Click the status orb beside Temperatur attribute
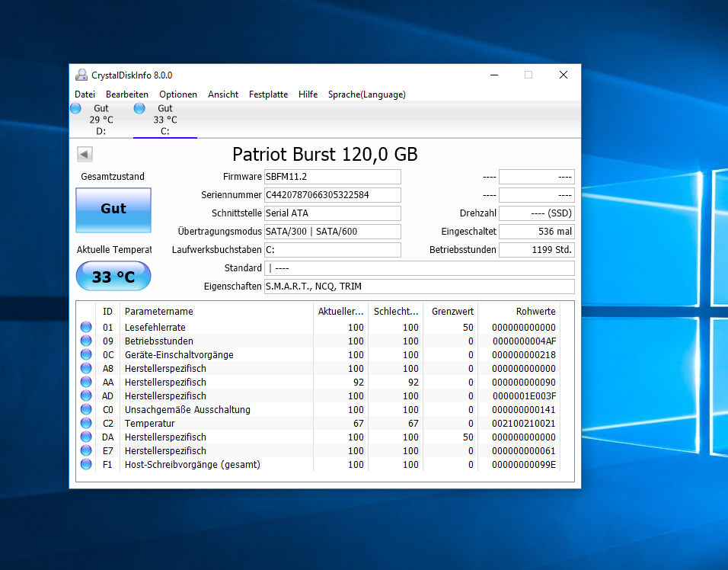Screen dimensions: 728x570 coord(86,424)
